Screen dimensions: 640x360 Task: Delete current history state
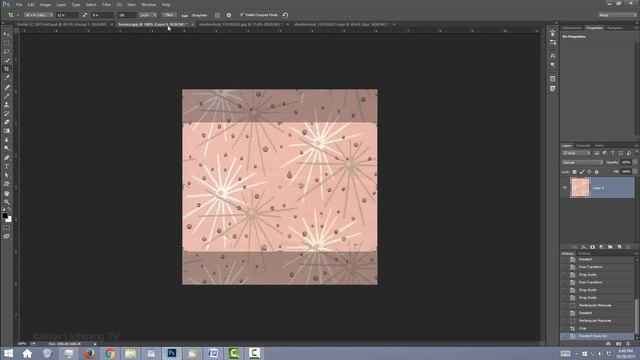coord(628,344)
